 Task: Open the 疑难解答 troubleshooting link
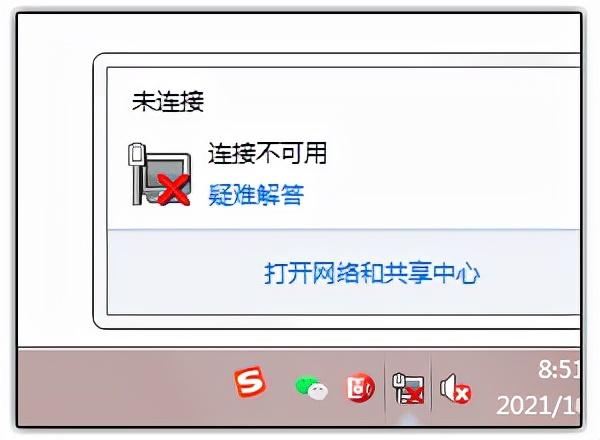coord(256,194)
